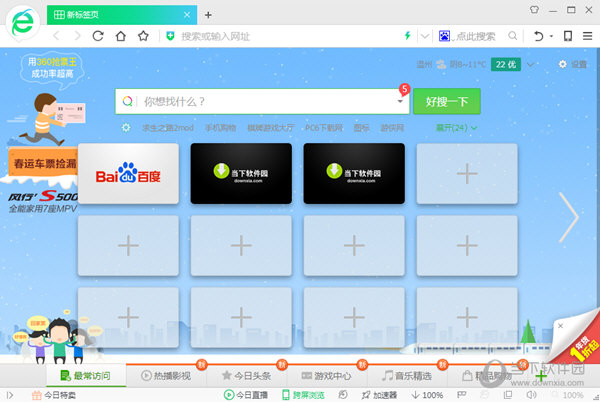The image size is (600, 402).
Task: Click the 你想找什么 search field
Action: click(x=262, y=101)
